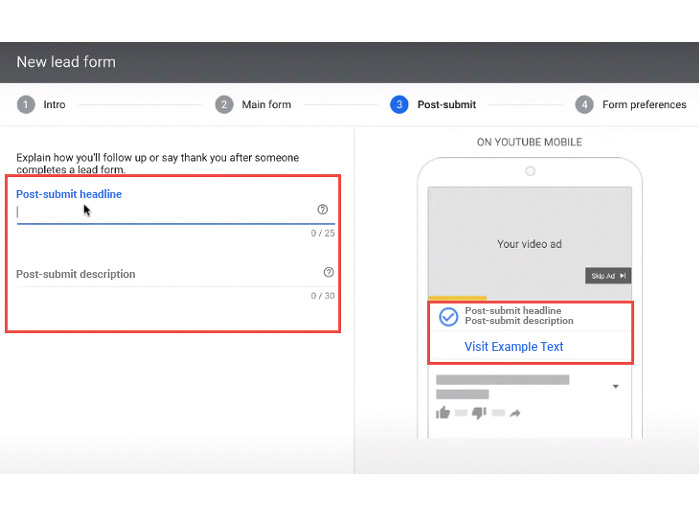The width and height of the screenshot is (699, 516).
Task: Click the blue checkmark icon in preview
Action: tap(448, 317)
